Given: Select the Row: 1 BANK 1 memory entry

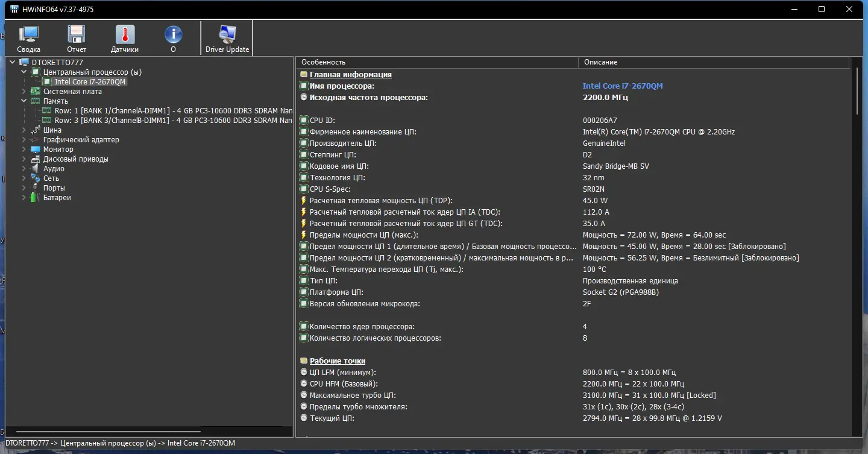Looking at the screenshot, I should pos(174,110).
